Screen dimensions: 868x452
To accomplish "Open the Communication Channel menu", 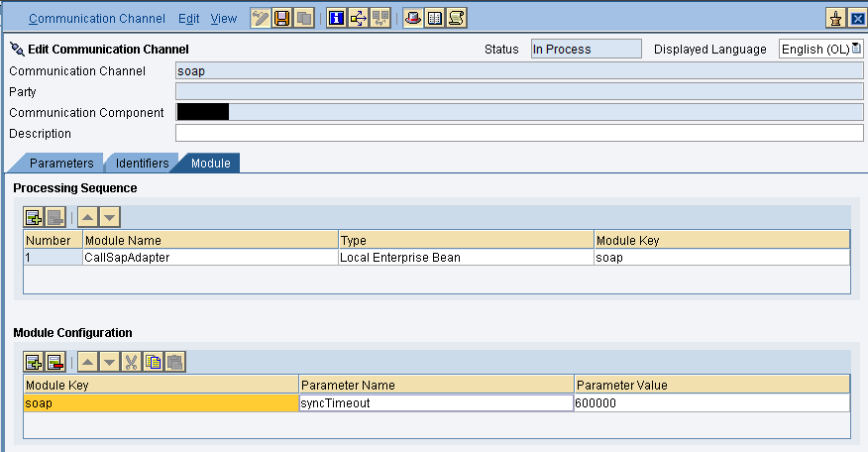I will (98, 19).
